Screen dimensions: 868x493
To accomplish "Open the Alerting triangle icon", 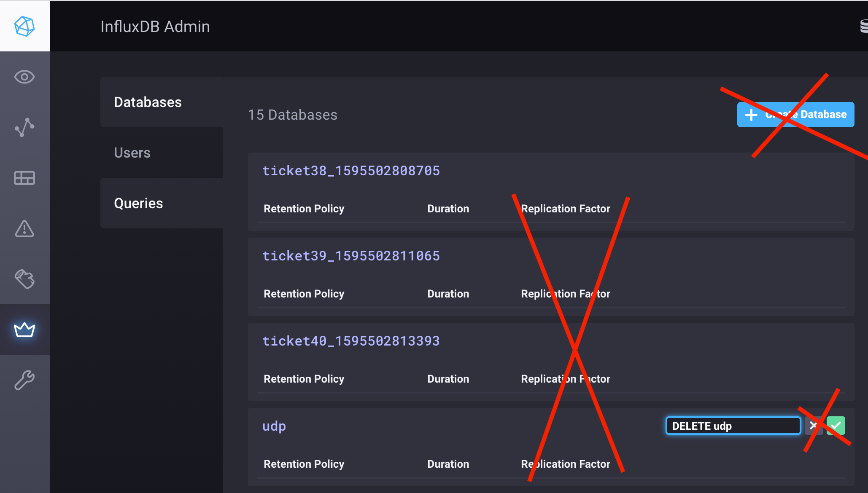I will pyautogui.click(x=24, y=229).
